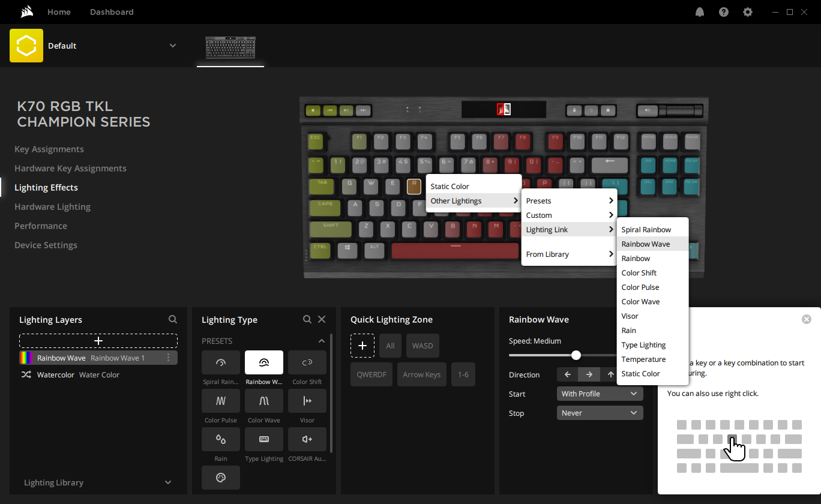Open the Default profile dropdown
This screenshot has height=504, width=821.
tap(173, 46)
